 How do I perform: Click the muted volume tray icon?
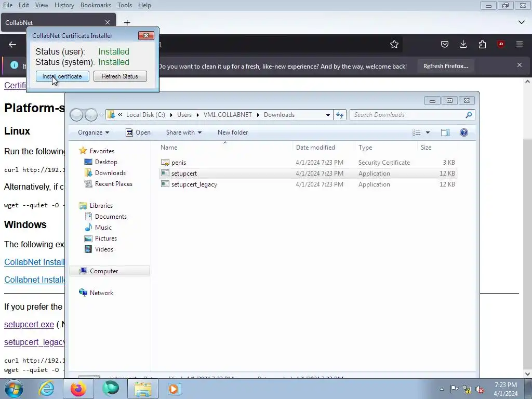(x=480, y=389)
